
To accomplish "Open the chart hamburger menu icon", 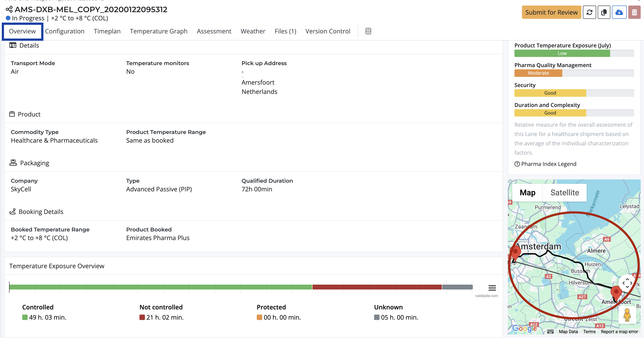I will [x=492, y=288].
